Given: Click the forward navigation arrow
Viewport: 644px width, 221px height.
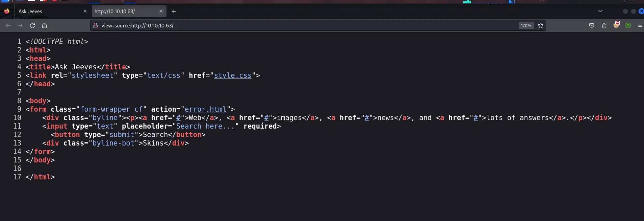Looking at the screenshot, I should 20,26.
